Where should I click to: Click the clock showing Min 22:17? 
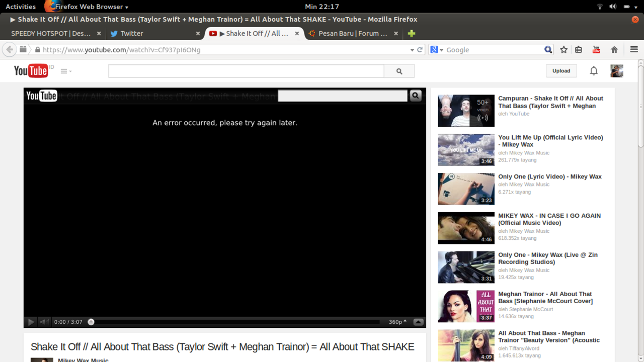[x=322, y=7]
